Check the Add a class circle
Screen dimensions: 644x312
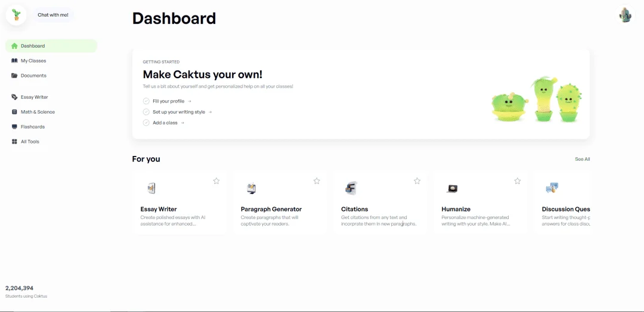coord(146,123)
